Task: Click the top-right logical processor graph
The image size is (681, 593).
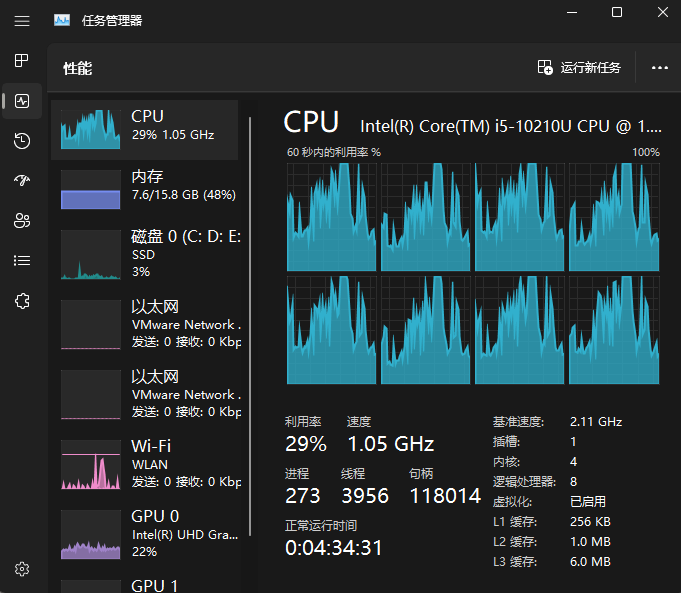Action: click(614, 217)
